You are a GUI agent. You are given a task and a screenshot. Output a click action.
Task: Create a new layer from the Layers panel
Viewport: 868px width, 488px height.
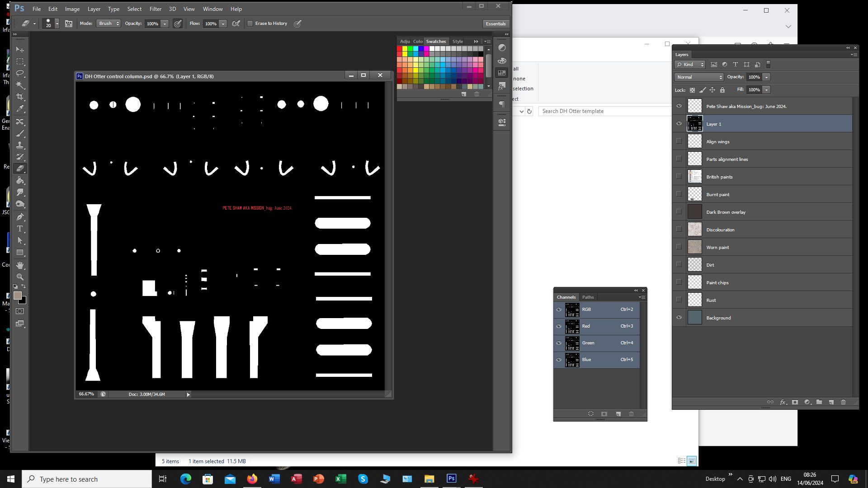click(831, 402)
